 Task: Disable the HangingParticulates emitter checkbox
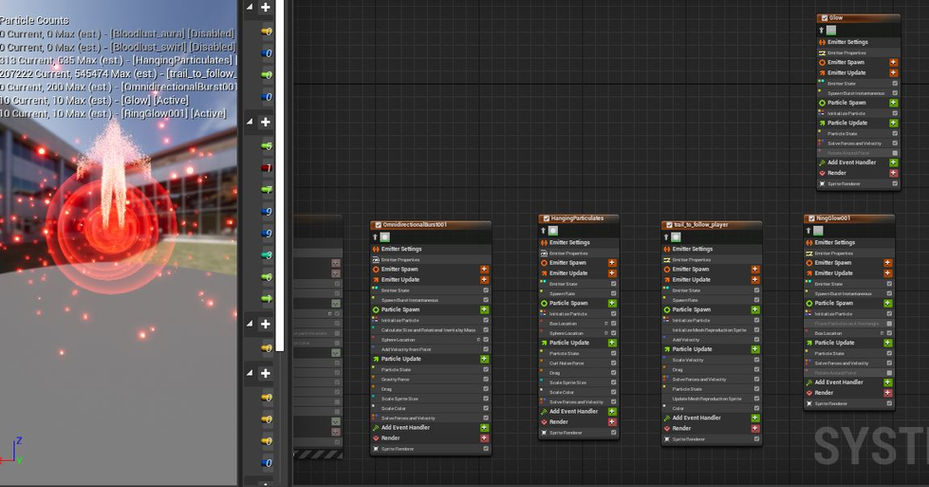546,219
